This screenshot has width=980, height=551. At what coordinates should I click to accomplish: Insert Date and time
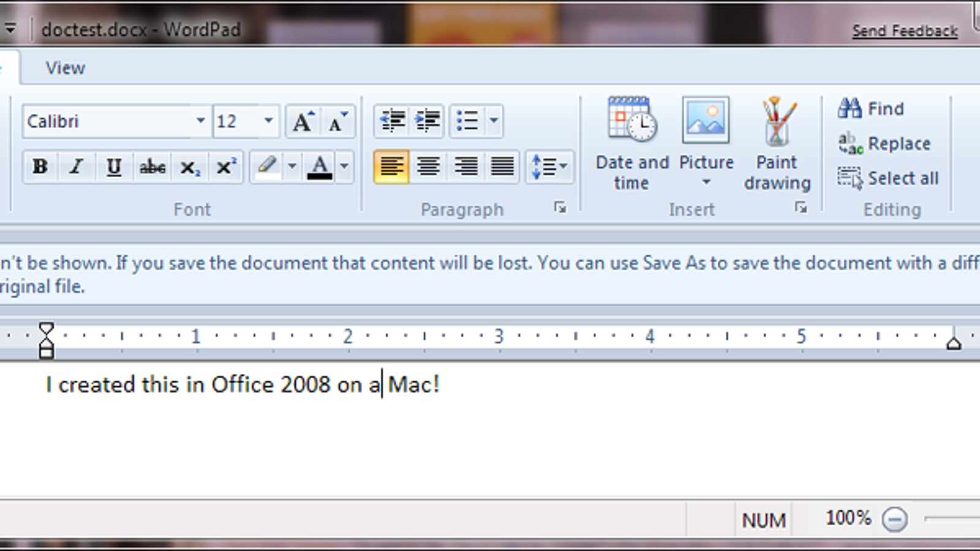[632, 144]
